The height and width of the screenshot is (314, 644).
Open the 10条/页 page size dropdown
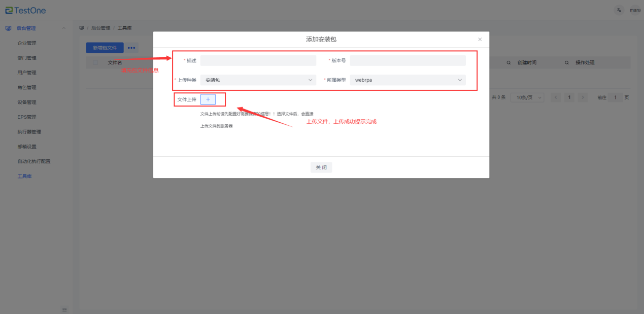pos(527,97)
